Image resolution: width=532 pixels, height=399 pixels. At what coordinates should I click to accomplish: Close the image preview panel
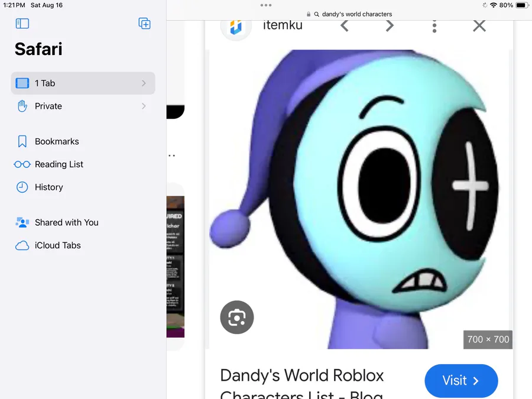(479, 25)
